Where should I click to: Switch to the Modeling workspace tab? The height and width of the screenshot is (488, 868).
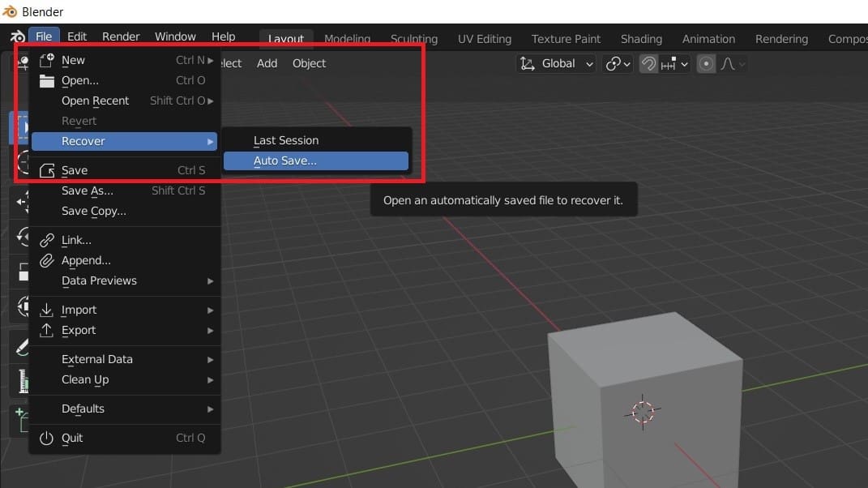click(347, 39)
